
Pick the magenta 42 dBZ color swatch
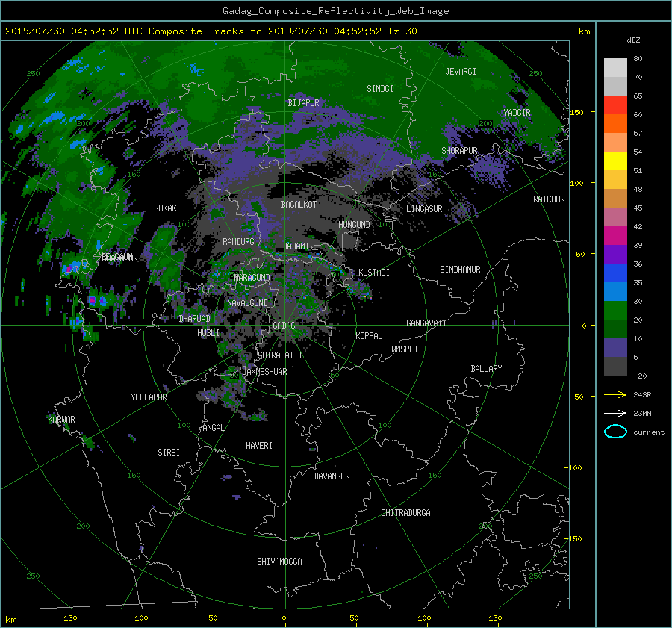pyautogui.click(x=615, y=235)
